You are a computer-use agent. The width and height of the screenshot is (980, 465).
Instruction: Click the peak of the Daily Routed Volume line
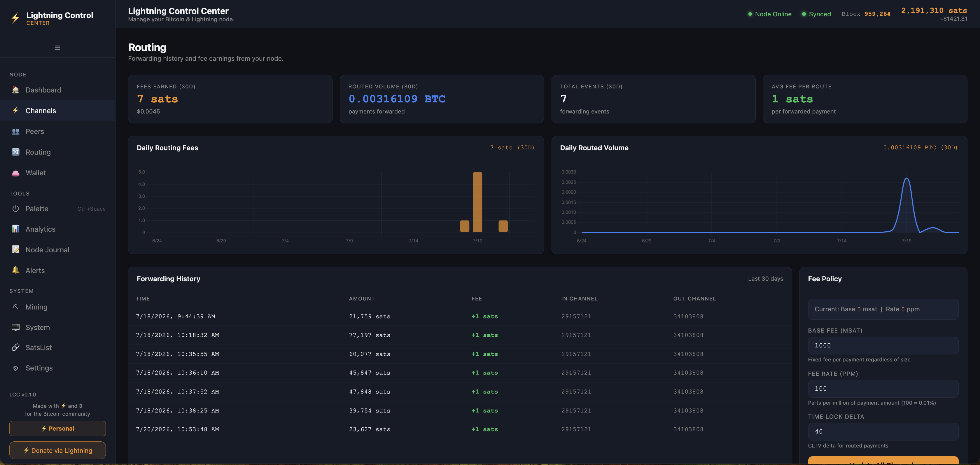(x=907, y=178)
